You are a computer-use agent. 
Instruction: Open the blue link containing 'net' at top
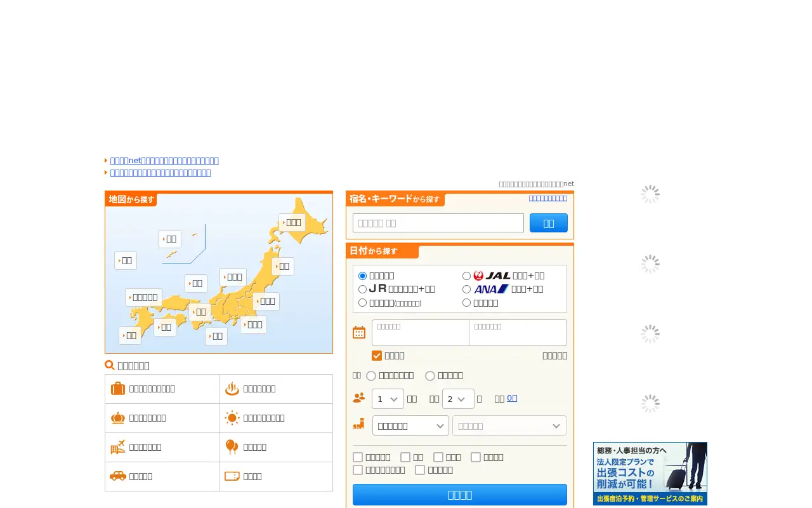coord(164,161)
